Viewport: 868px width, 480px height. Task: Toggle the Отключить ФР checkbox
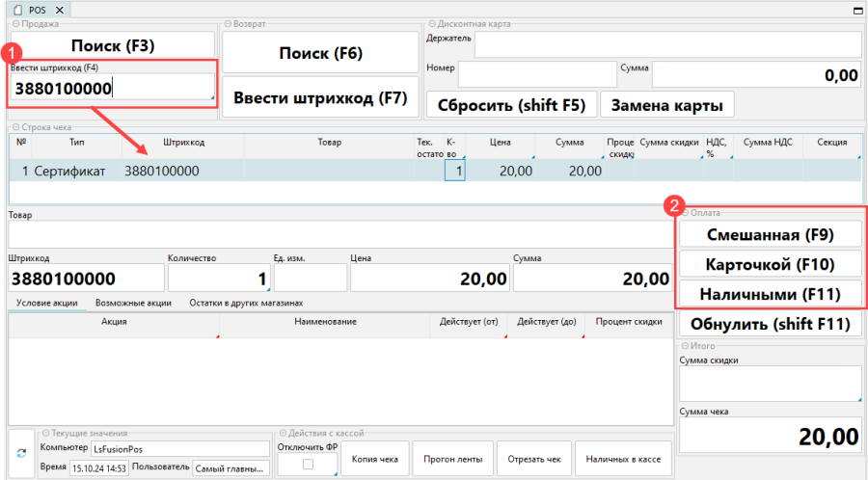tap(308, 465)
